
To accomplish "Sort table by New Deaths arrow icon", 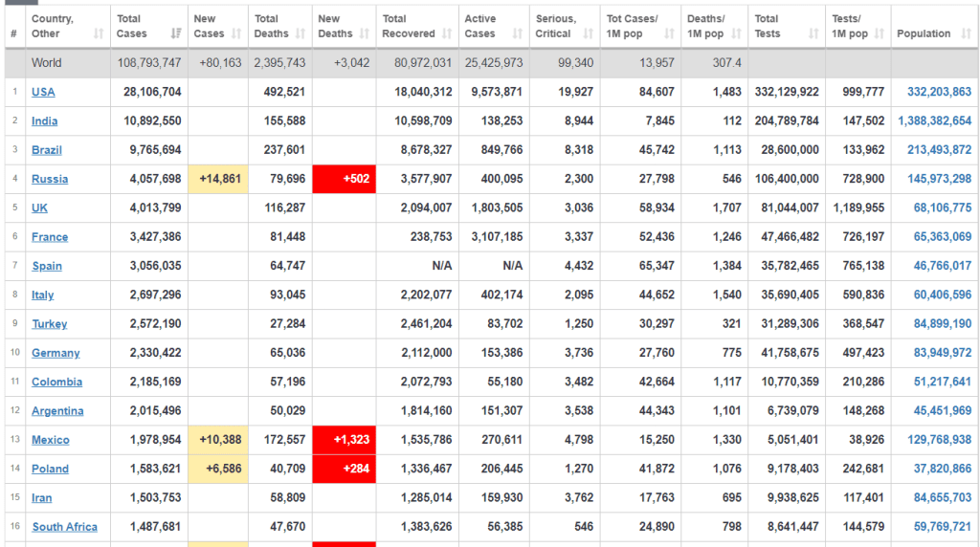I will [365, 33].
